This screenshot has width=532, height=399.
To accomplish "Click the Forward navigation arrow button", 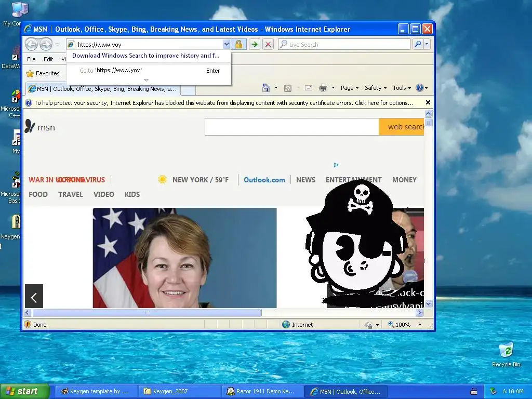I will pos(46,44).
